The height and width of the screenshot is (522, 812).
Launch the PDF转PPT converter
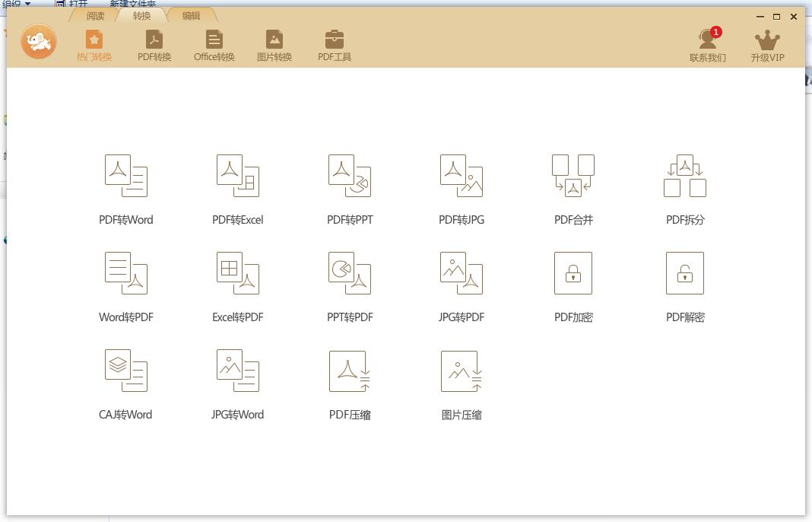coord(350,176)
